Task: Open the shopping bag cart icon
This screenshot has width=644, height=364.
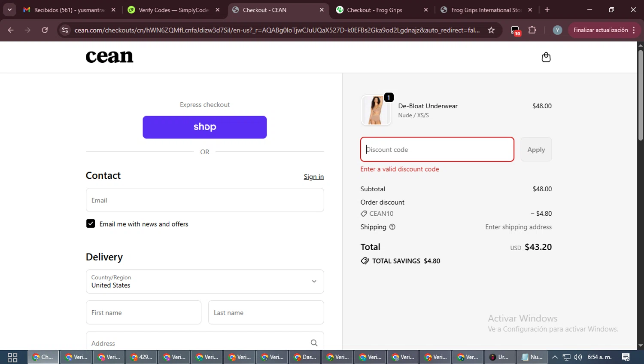Action: pyautogui.click(x=546, y=57)
